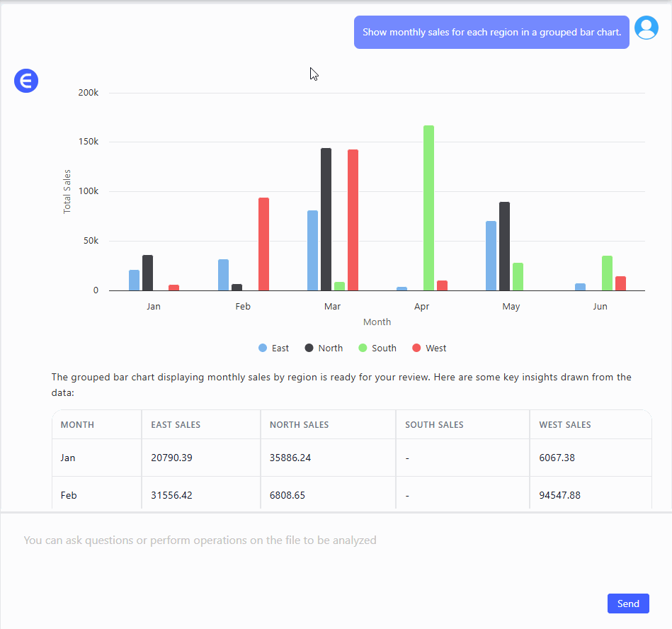Click the blue May East bar
The width and height of the screenshot is (672, 629).
point(491,255)
